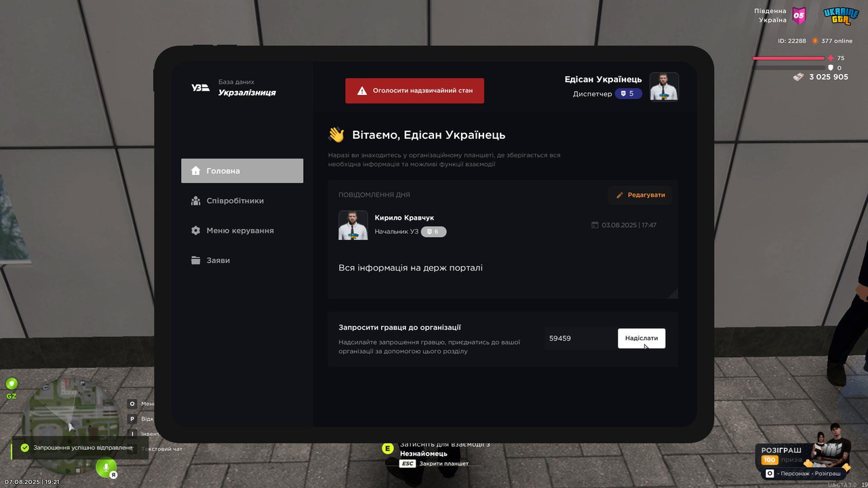Screen dimensions: 868x488
Task: Click the Начальник УЗ position label
Action: click(397, 232)
